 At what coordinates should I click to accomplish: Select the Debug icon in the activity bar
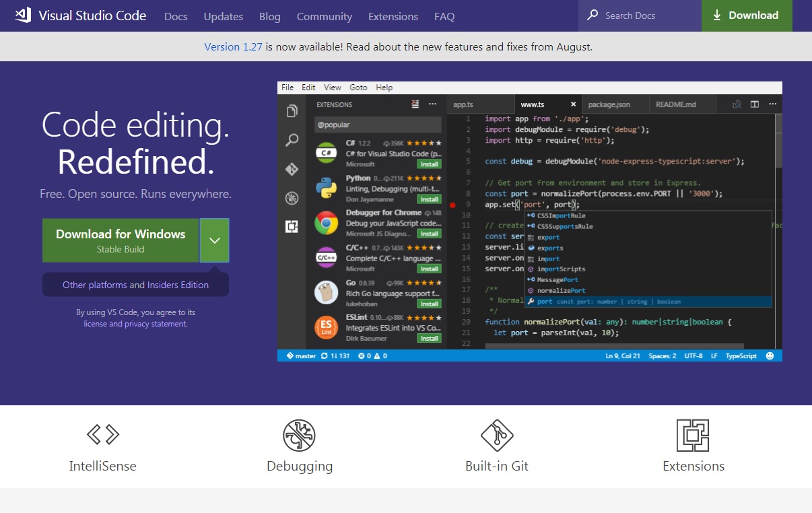[x=292, y=198]
